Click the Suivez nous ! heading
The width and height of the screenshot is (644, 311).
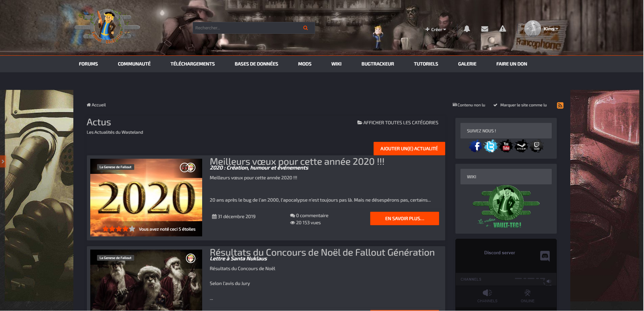pos(481,131)
